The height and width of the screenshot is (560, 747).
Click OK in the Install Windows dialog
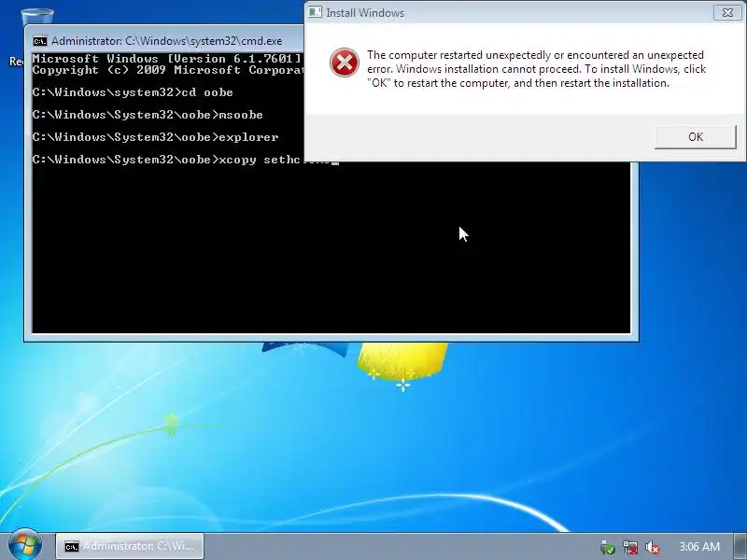pyautogui.click(x=695, y=137)
